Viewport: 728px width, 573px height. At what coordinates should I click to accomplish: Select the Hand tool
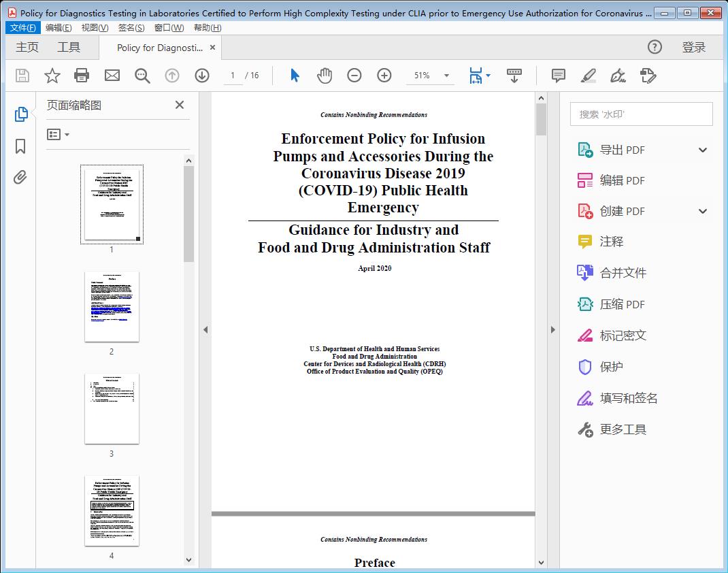point(325,76)
